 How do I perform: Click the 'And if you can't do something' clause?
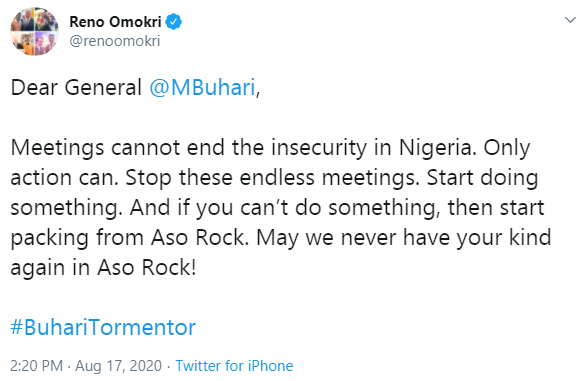[x=284, y=207]
